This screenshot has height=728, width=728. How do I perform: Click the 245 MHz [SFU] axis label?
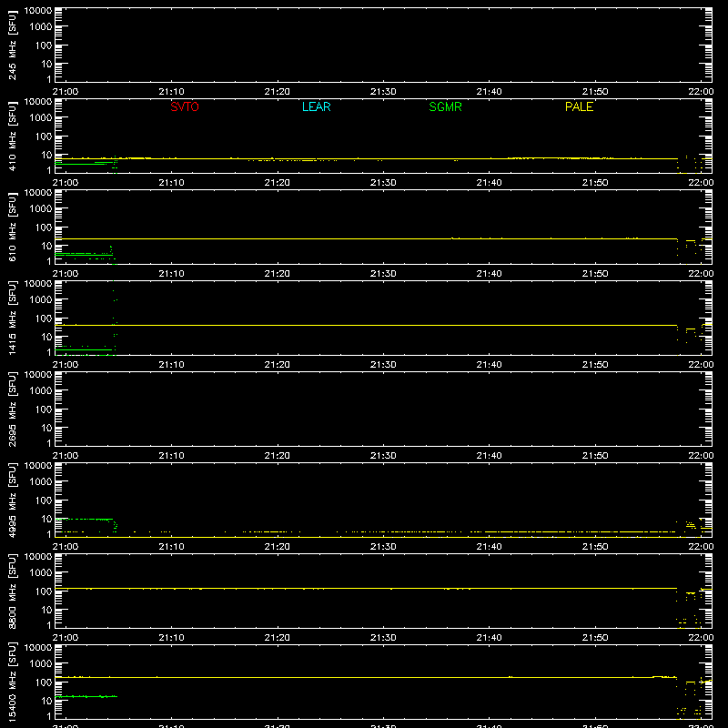tap(12, 45)
